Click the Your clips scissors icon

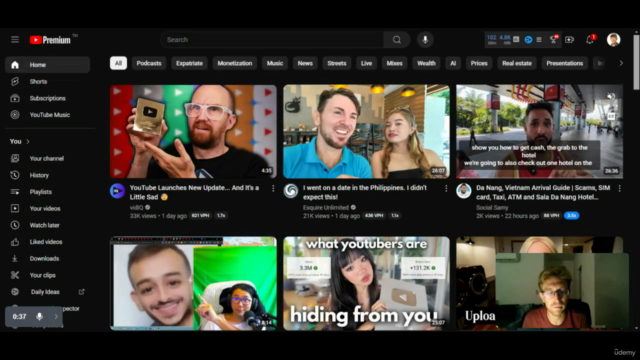[x=15, y=276]
